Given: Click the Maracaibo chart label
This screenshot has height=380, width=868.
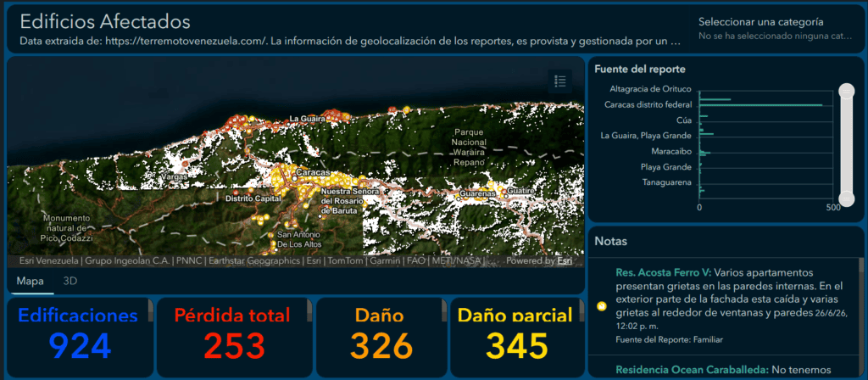Looking at the screenshot, I should tap(671, 151).
